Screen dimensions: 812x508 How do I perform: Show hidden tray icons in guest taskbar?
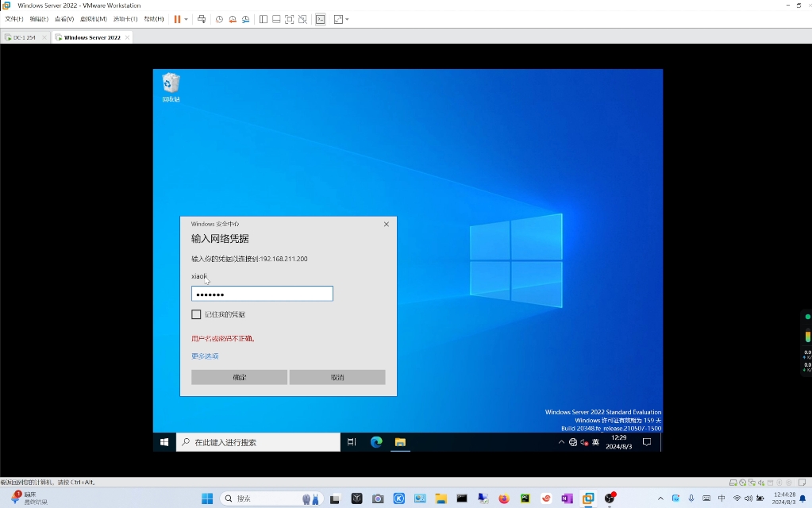tap(561, 442)
